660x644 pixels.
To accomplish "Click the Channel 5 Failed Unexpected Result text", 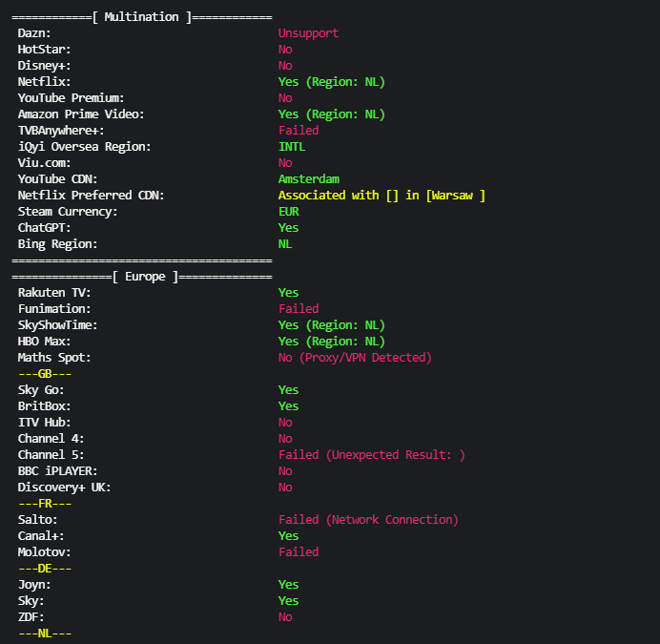I will (x=372, y=455).
